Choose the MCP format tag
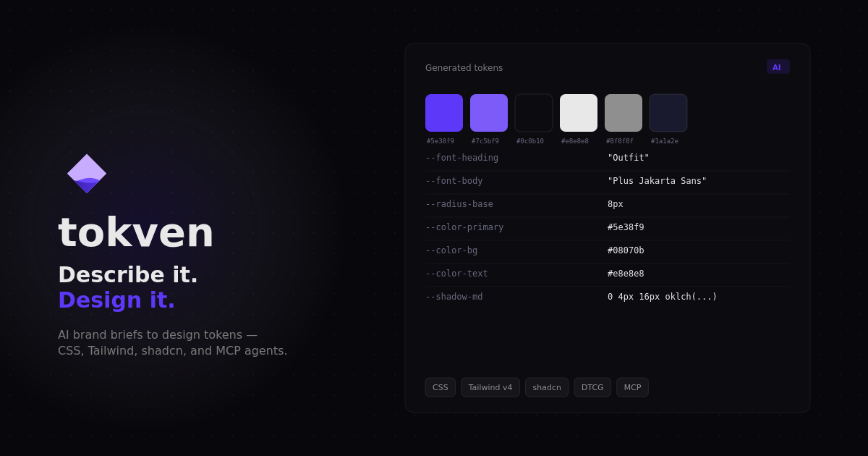 click(632, 387)
